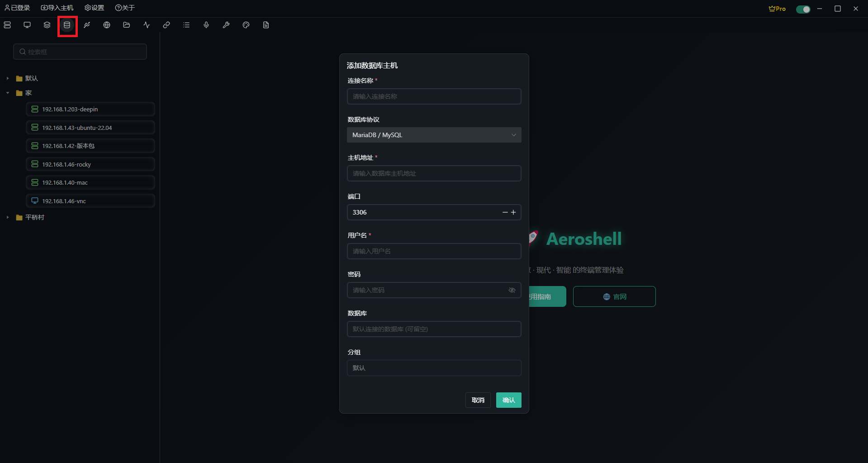Select the server hosts icon in toolbar
The width and height of the screenshot is (868, 463).
pyautogui.click(x=7, y=25)
